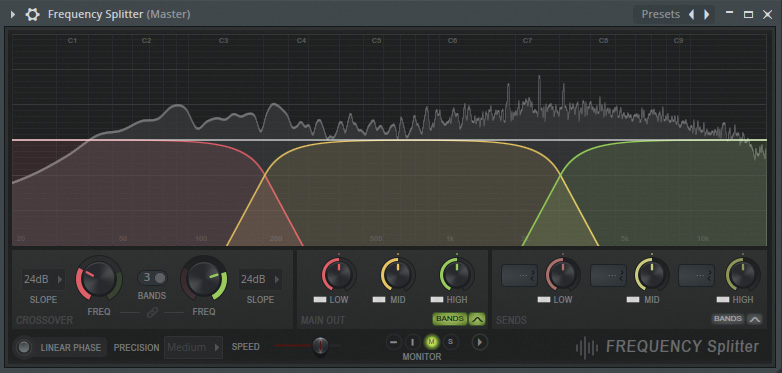Open the high crossover 24dB slope selector
Image resolution: width=782 pixels, height=373 pixels.
[260, 279]
